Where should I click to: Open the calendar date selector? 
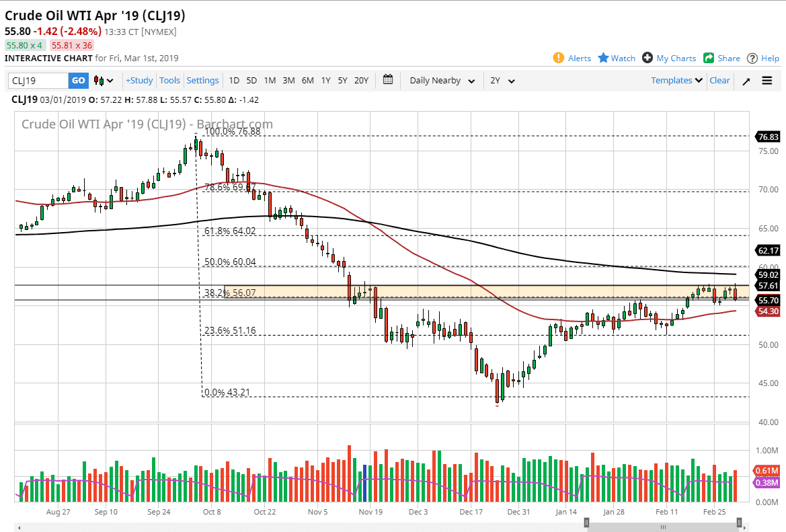[388, 79]
